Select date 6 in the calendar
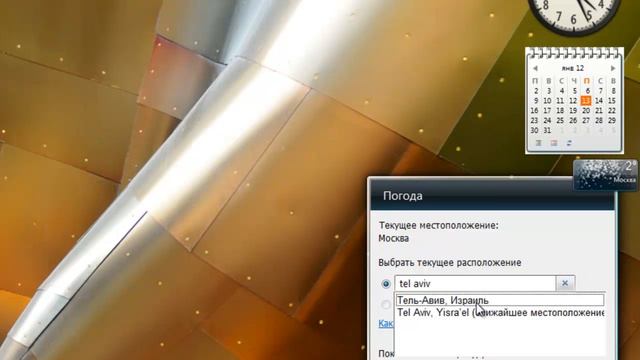 (x=587, y=91)
